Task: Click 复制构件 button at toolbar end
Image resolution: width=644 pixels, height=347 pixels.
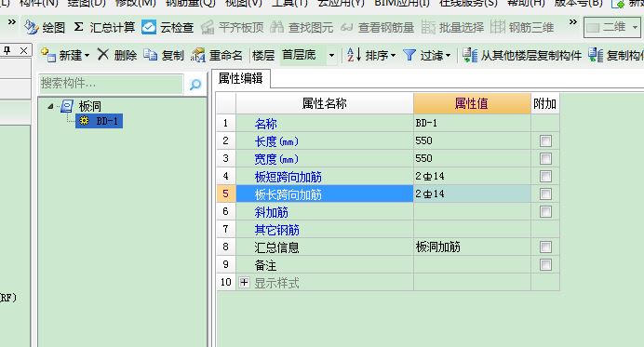Action: coord(616,55)
